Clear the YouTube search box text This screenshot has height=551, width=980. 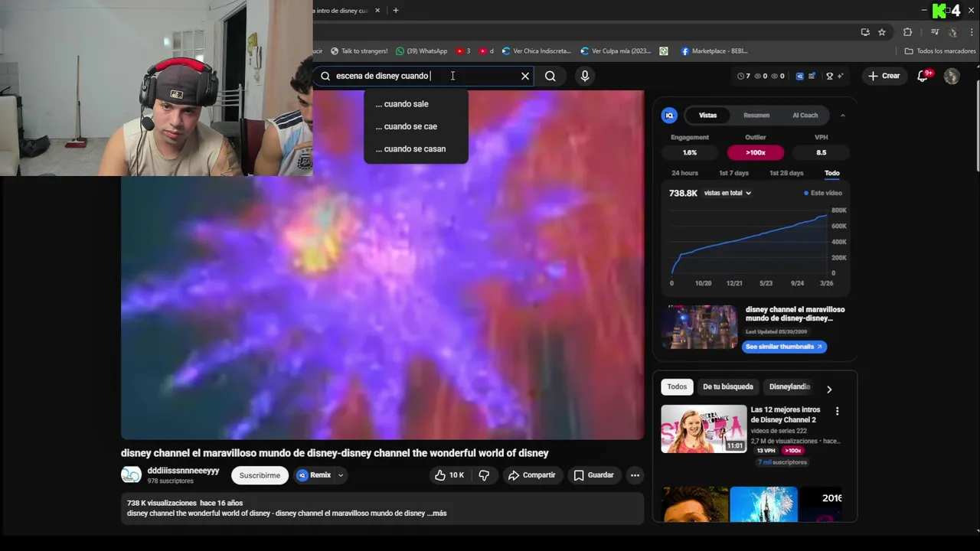pyautogui.click(x=525, y=76)
